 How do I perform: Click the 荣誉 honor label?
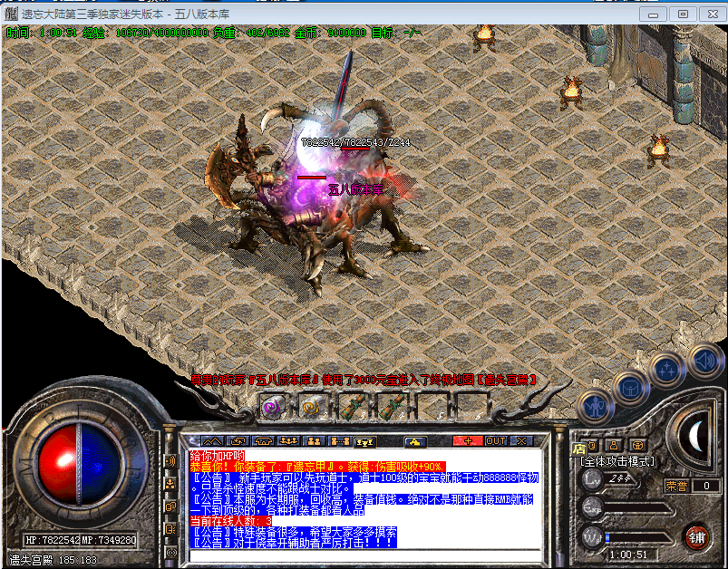[x=676, y=486]
